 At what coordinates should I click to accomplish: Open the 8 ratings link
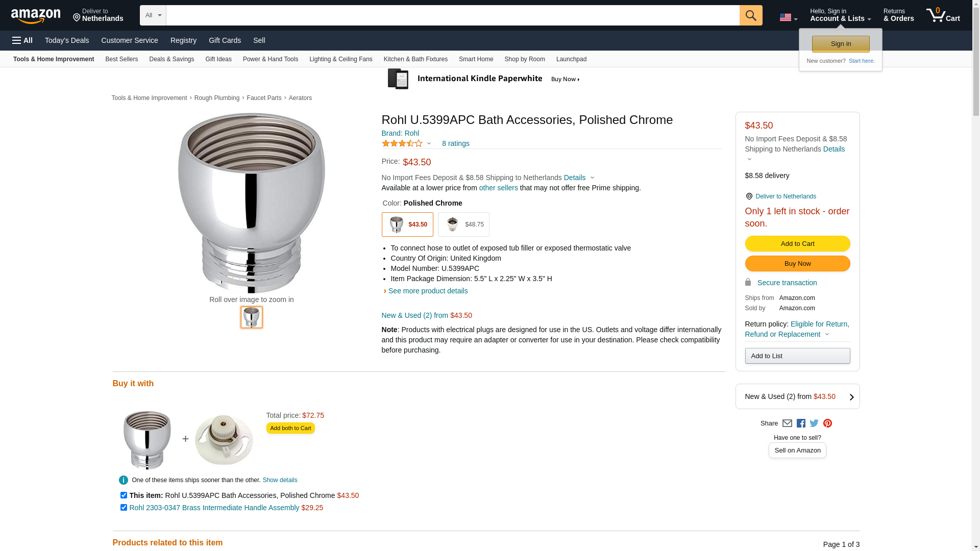point(455,144)
